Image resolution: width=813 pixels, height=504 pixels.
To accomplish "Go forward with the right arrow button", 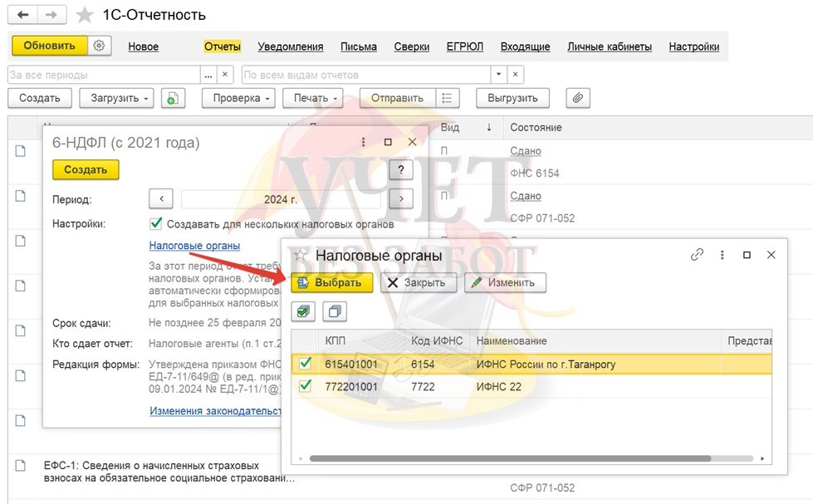I will (51, 15).
